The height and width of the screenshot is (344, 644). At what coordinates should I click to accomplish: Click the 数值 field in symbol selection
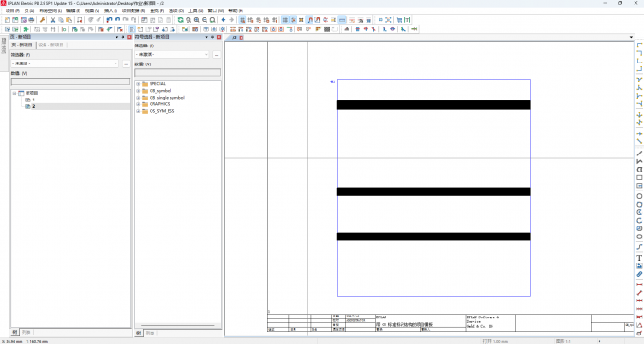(178, 72)
